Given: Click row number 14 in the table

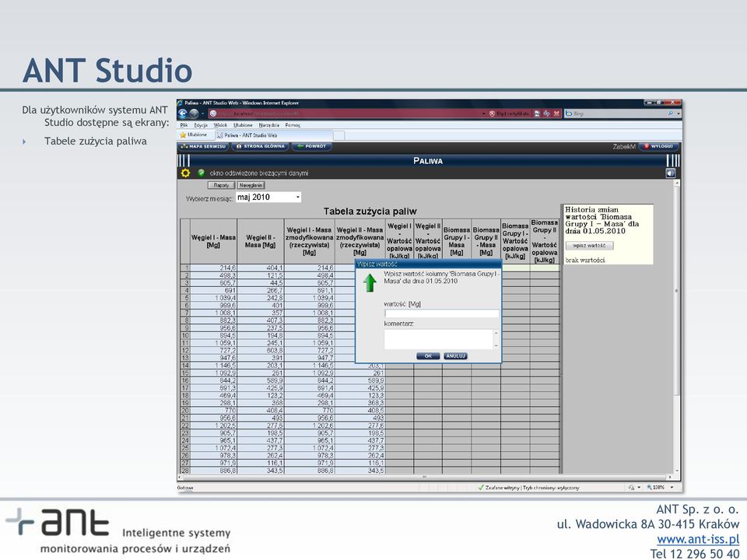Looking at the screenshot, I should pos(185,366).
